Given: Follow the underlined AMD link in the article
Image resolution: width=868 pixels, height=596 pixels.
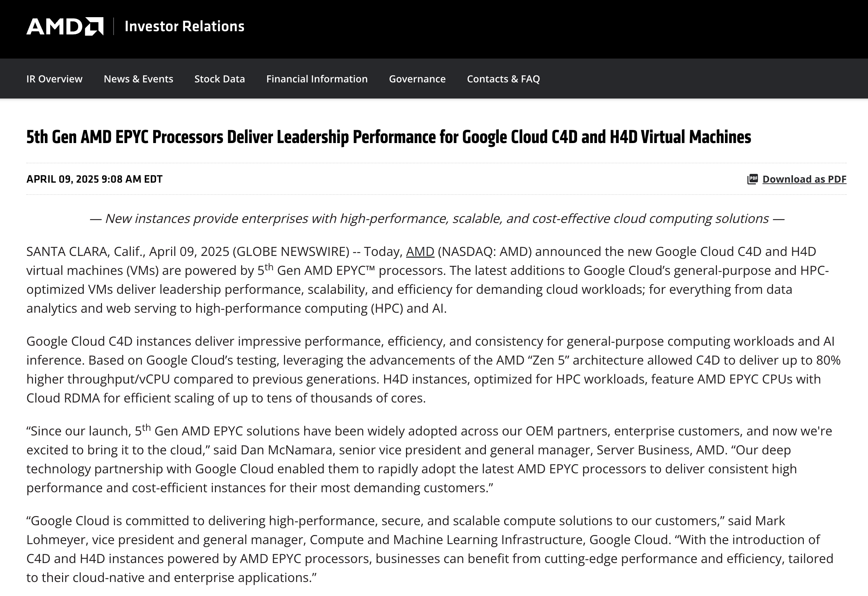Looking at the screenshot, I should pos(420,252).
